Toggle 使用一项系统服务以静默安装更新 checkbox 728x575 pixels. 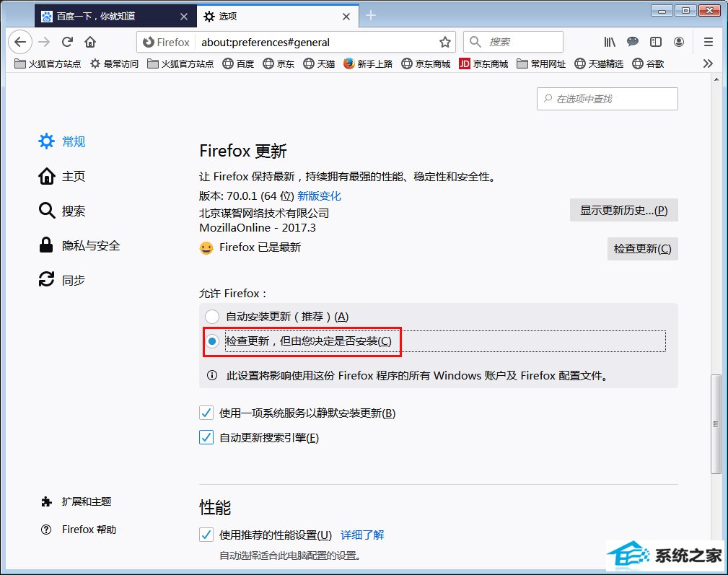(x=206, y=413)
